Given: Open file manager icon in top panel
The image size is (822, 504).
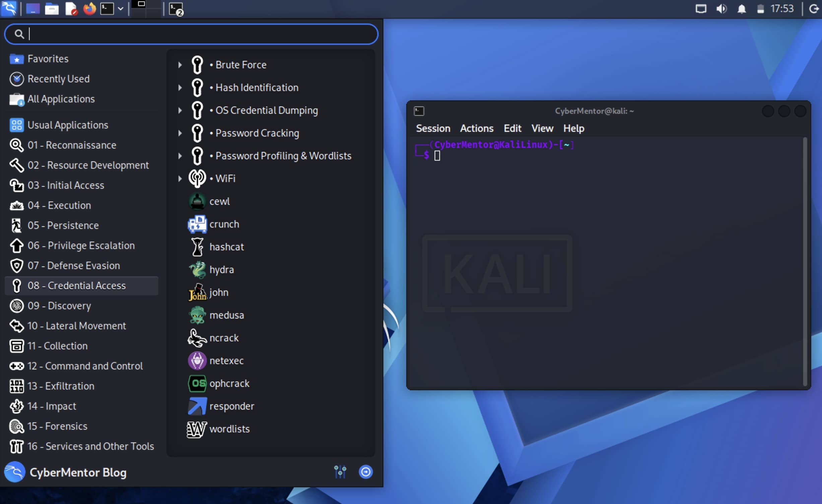Looking at the screenshot, I should [52, 9].
